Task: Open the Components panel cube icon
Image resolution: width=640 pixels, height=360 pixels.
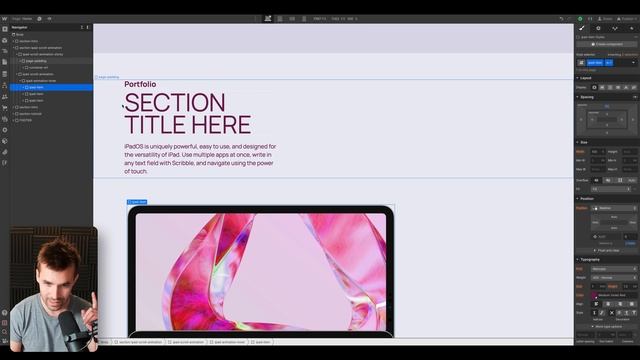Action: [4, 40]
